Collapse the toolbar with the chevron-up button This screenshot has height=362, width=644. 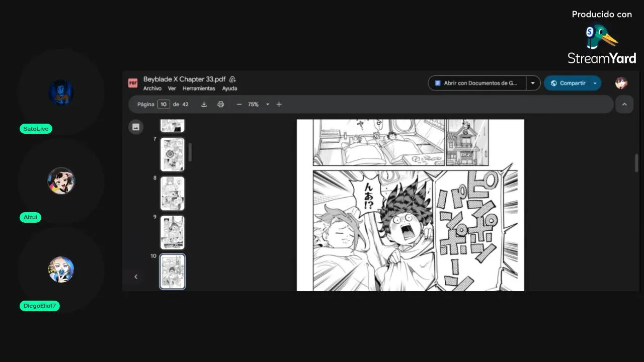624,104
